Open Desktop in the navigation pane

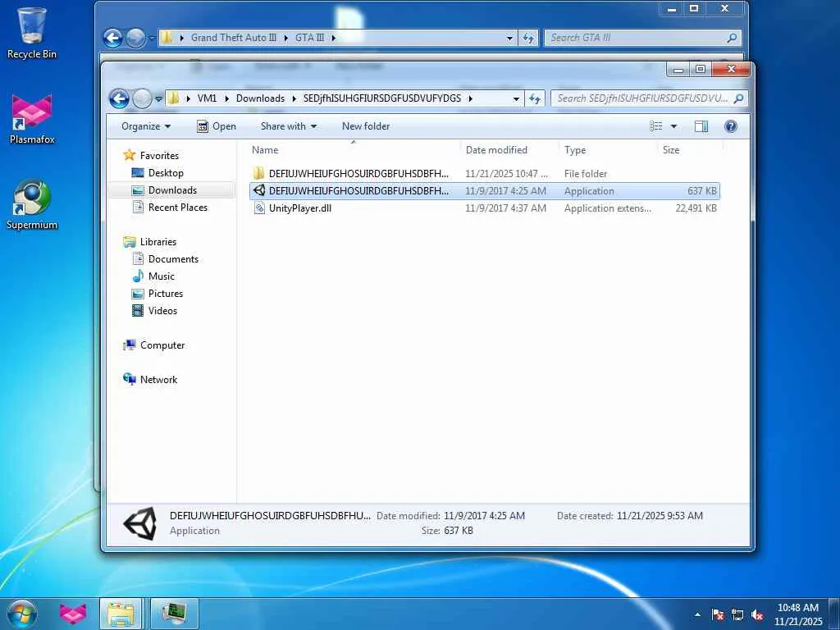pos(166,172)
